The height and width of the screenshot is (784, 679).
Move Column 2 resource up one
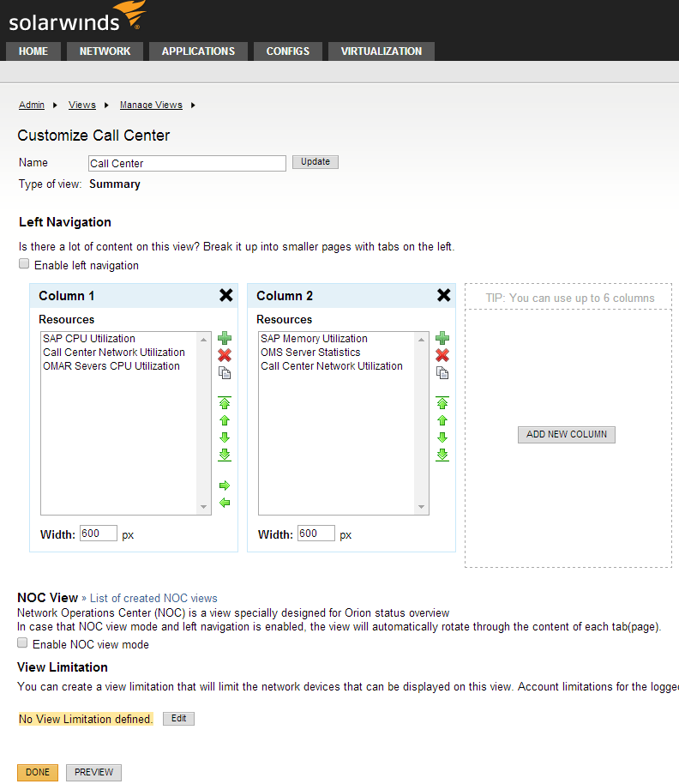[442, 420]
